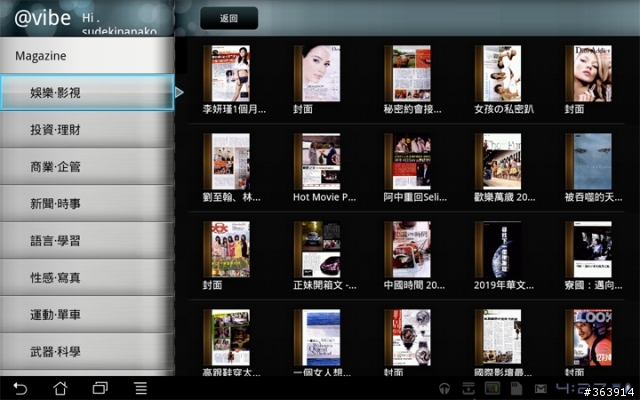Open the Gmail notification icon
The height and width of the screenshot is (400, 640).
point(540,389)
